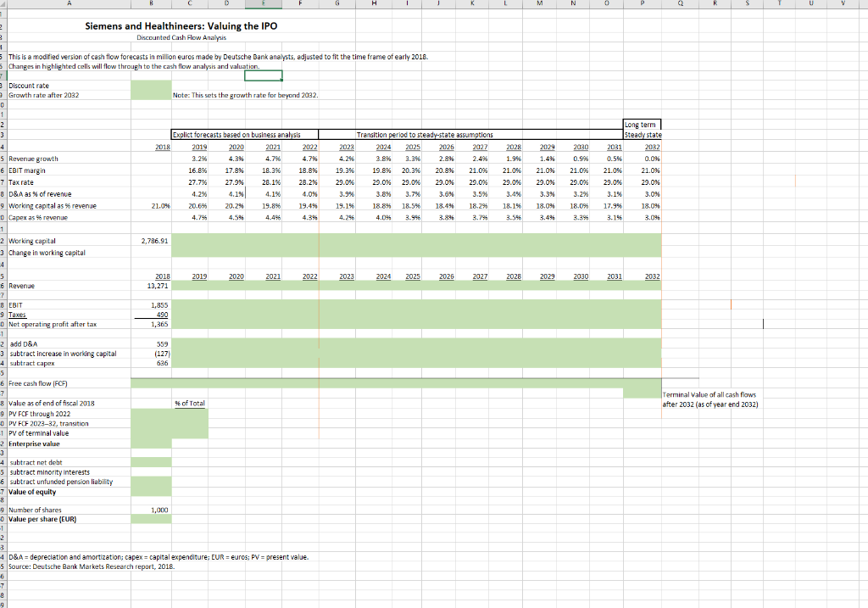Click the 'Discounted Cash Flow Analysis' subtitle
The image size is (868, 608).
coord(181,37)
